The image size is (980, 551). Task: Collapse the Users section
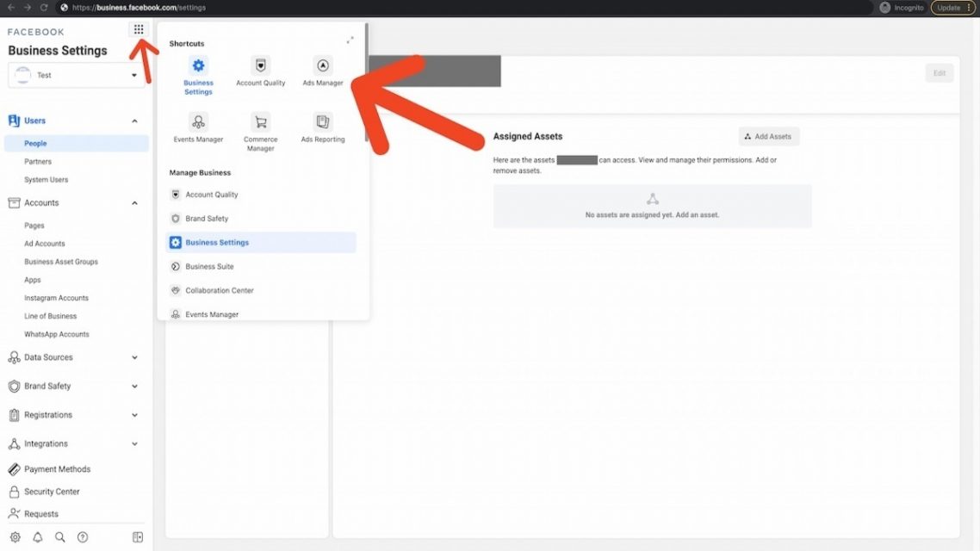(134, 121)
